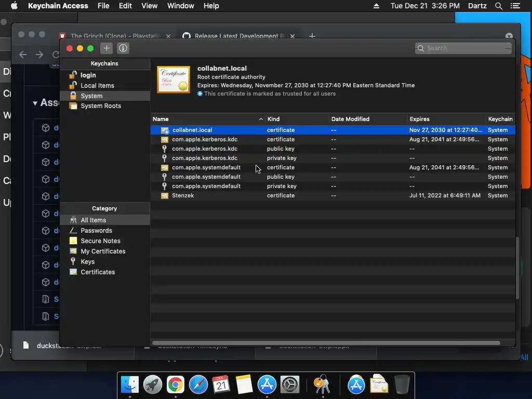Viewport: 532px width, 399px height.
Task: Open System Preferences from the Dock
Action: [290, 385]
